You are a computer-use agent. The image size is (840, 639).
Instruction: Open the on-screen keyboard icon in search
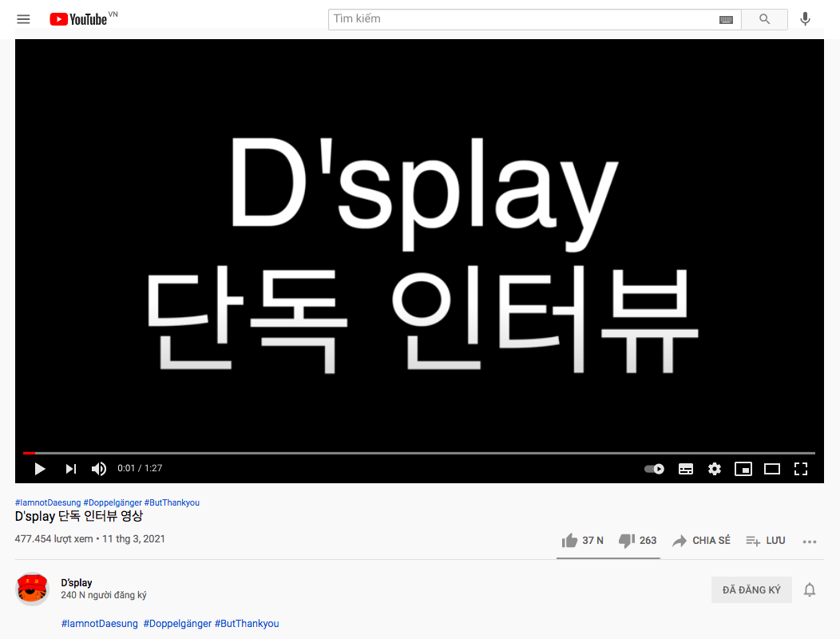pos(726,20)
